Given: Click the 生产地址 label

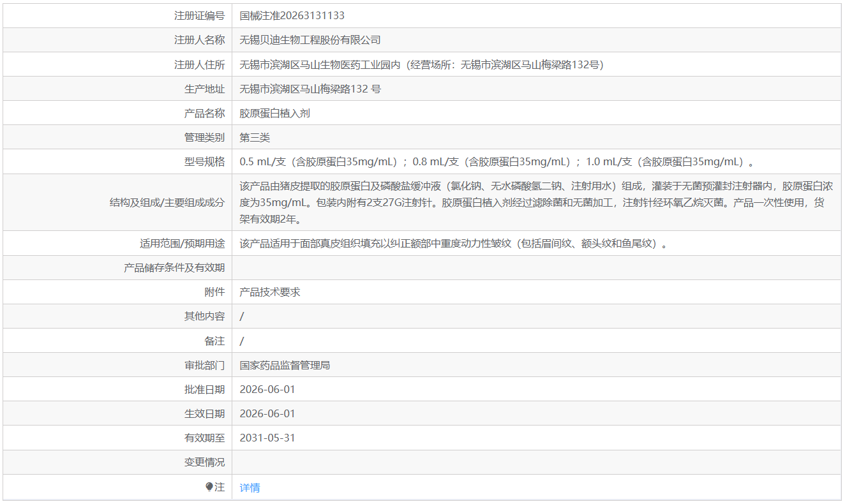Looking at the screenshot, I should pos(204,89).
